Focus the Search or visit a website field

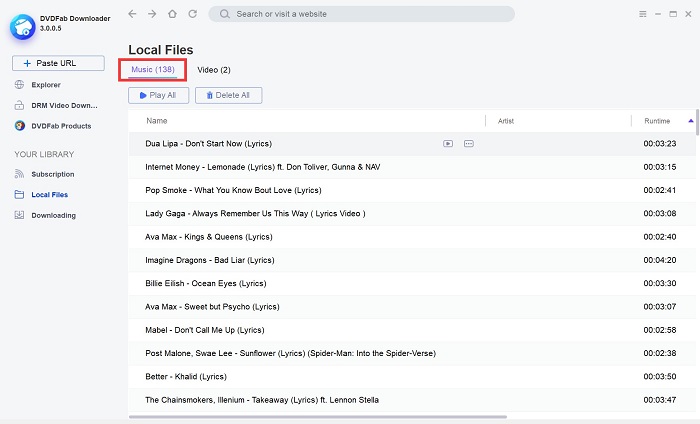[x=362, y=14]
